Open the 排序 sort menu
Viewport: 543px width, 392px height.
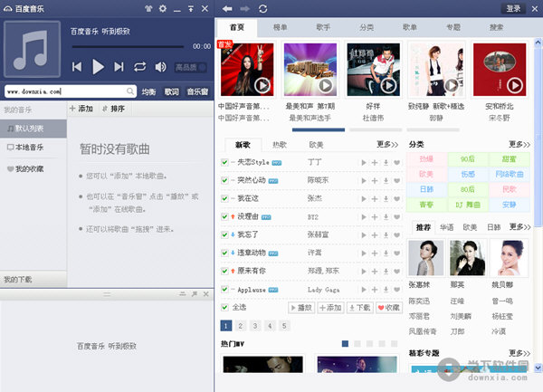[114, 109]
